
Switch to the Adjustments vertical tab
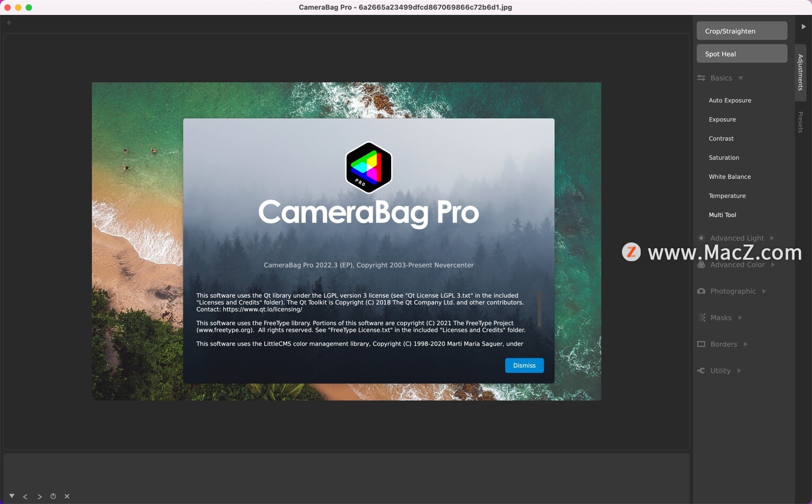[x=800, y=72]
